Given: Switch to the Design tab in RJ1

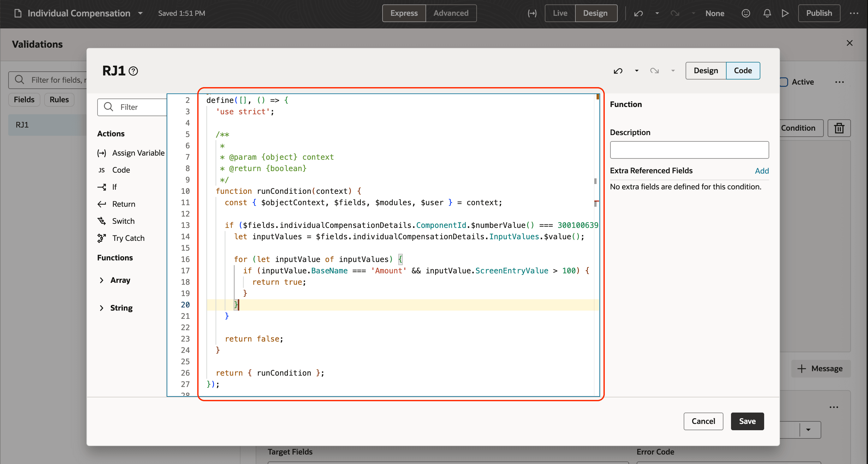Looking at the screenshot, I should tap(705, 71).
